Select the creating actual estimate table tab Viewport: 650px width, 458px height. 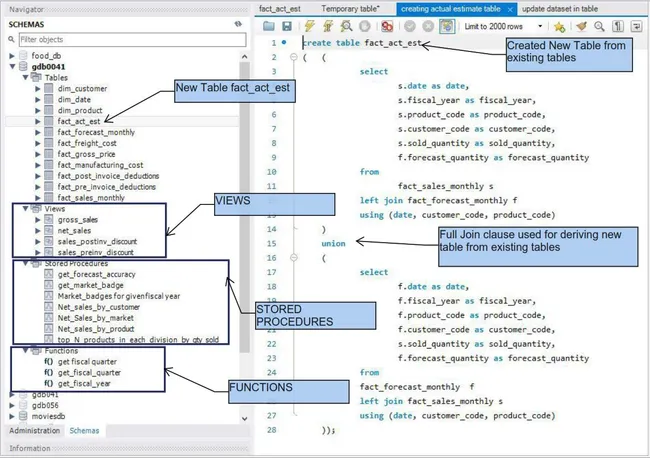[x=451, y=9]
